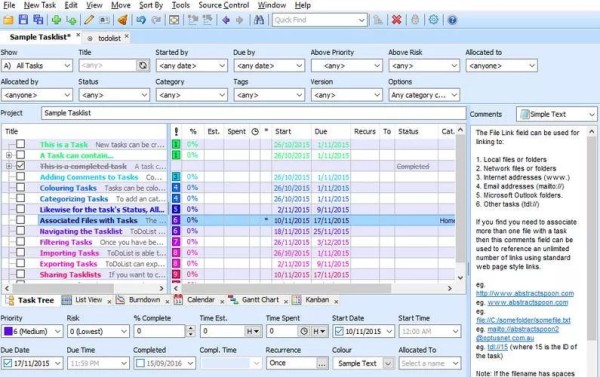Image resolution: width=600 pixels, height=377 pixels.
Task: Open the www.abstractspoon.com link in comments
Action: (528, 302)
